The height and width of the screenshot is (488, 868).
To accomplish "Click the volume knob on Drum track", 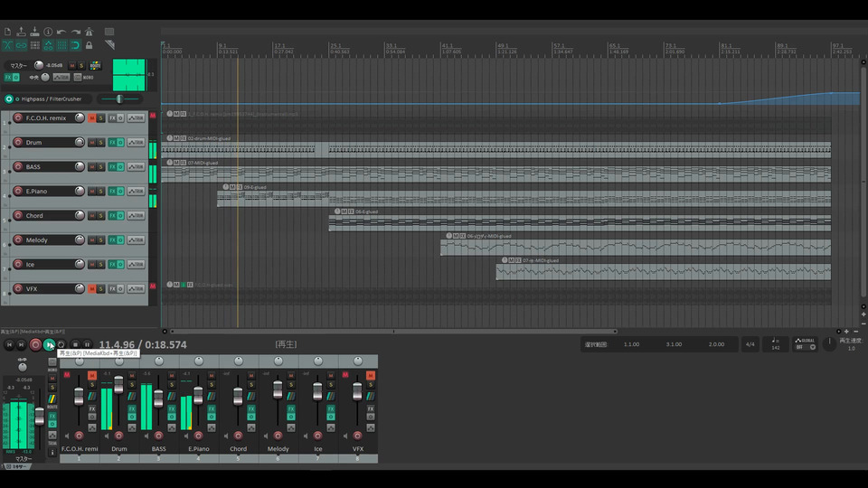I will [80, 142].
